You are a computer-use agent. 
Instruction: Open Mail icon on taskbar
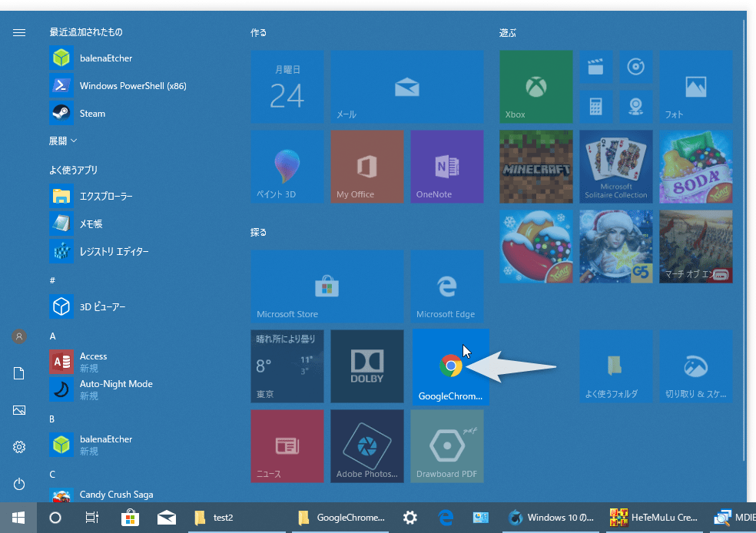[167, 518]
